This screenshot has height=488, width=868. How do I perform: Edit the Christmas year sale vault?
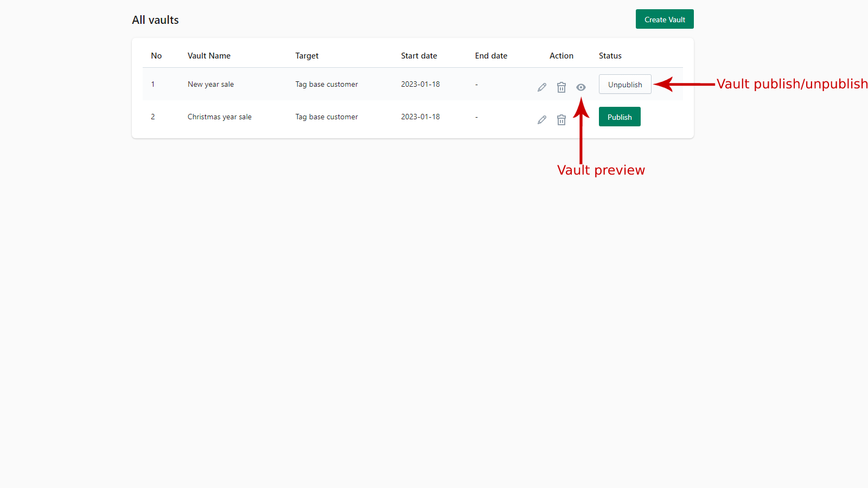coord(542,120)
